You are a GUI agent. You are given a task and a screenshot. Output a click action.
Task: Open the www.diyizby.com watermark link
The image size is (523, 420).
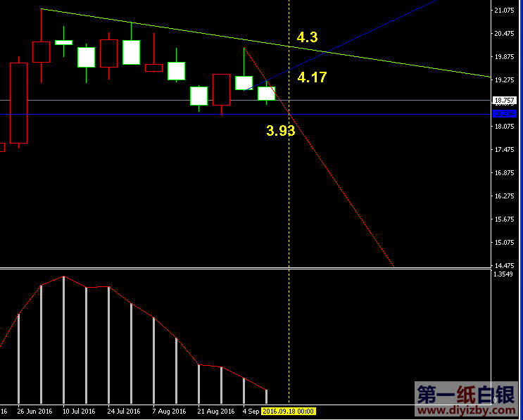click(467, 406)
